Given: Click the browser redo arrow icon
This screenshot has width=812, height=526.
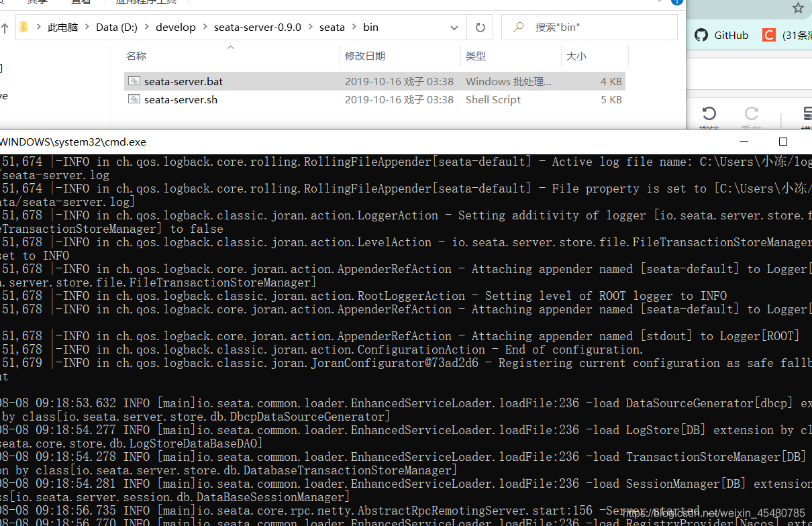Looking at the screenshot, I should pyautogui.click(x=752, y=113).
